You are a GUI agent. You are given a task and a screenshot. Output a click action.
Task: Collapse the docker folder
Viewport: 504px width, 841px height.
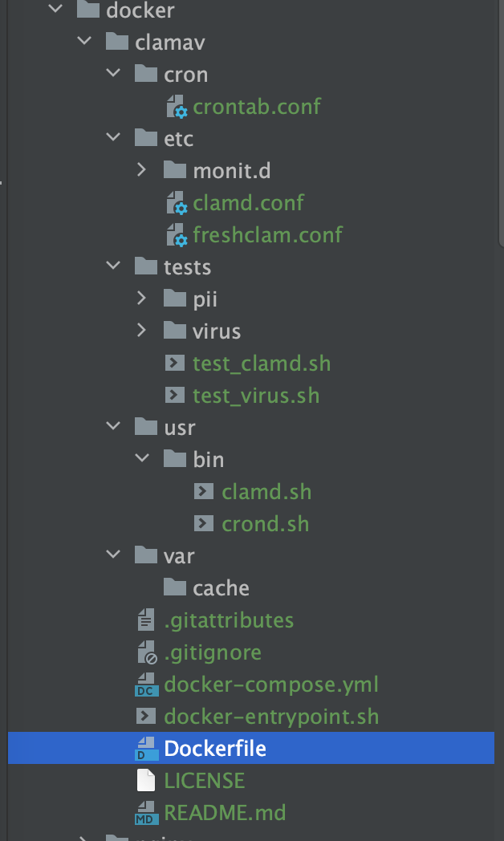54,10
